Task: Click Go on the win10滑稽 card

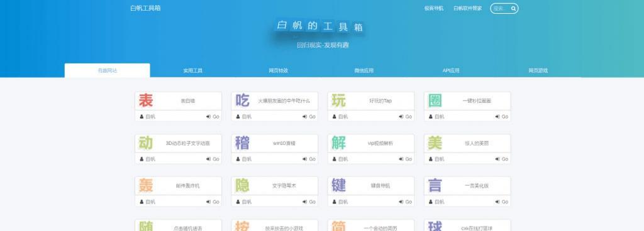Action: pyautogui.click(x=309, y=159)
